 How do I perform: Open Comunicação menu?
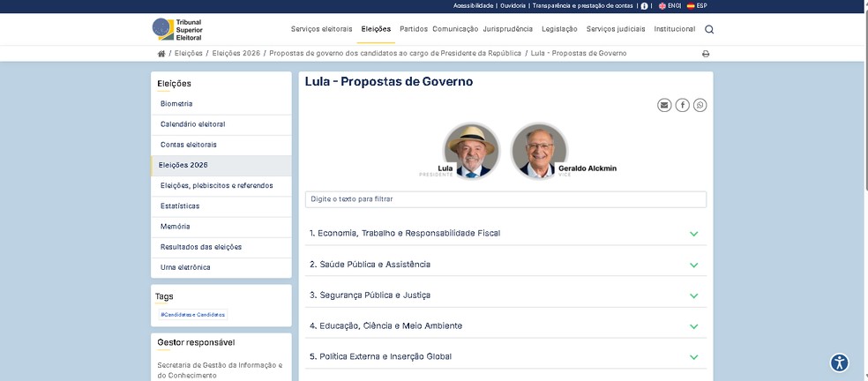pos(455,29)
